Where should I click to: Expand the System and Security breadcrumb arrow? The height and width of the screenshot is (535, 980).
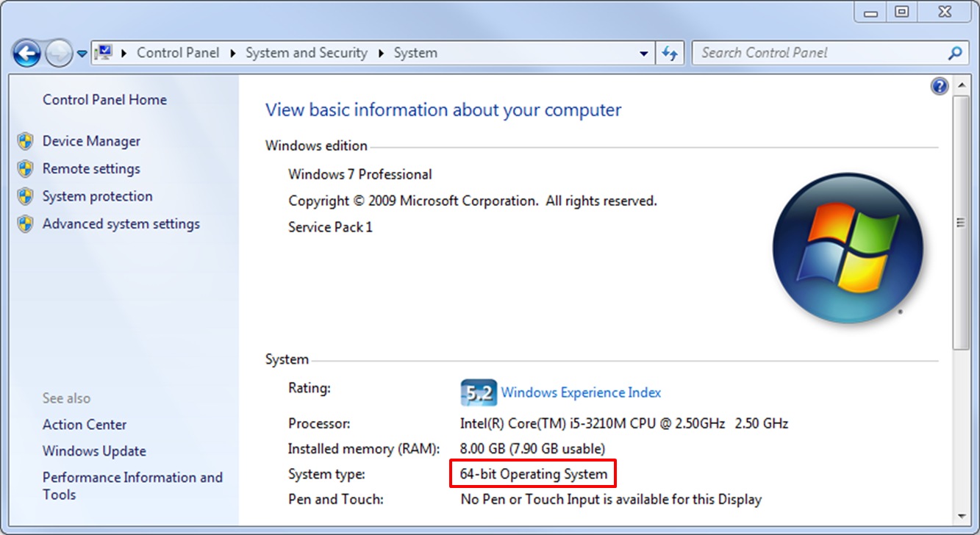[381, 52]
